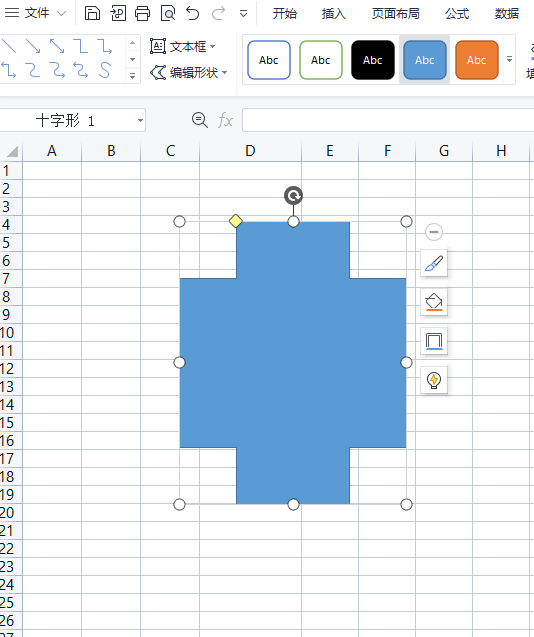The height and width of the screenshot is (637, 534).
Task: Apply the orange fill Abc style
Action: [477, 60]
